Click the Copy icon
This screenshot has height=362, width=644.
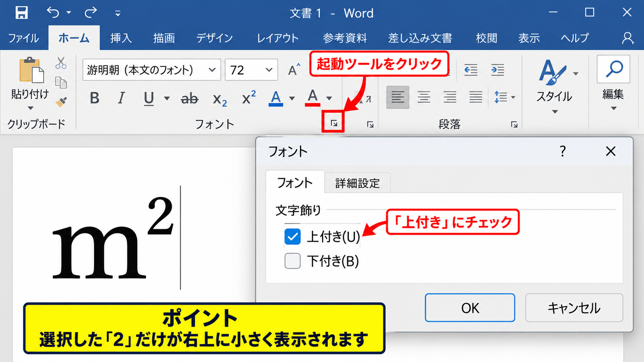(61, 82)
